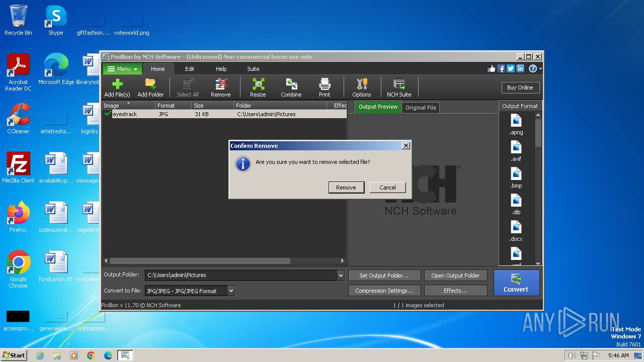644x362 pixels.
Task: Click the thumbs-up like icon
Action: (492, 68)
